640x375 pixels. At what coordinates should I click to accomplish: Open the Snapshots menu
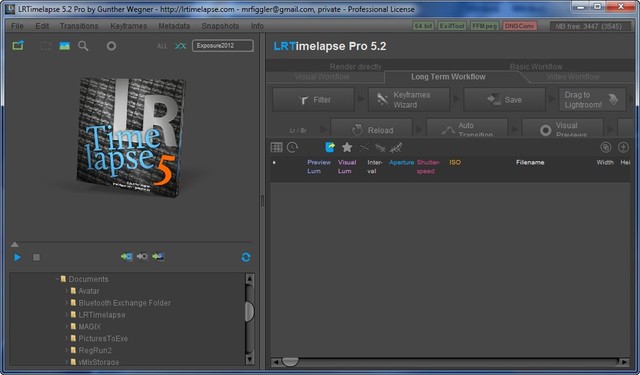pos(220,26)
